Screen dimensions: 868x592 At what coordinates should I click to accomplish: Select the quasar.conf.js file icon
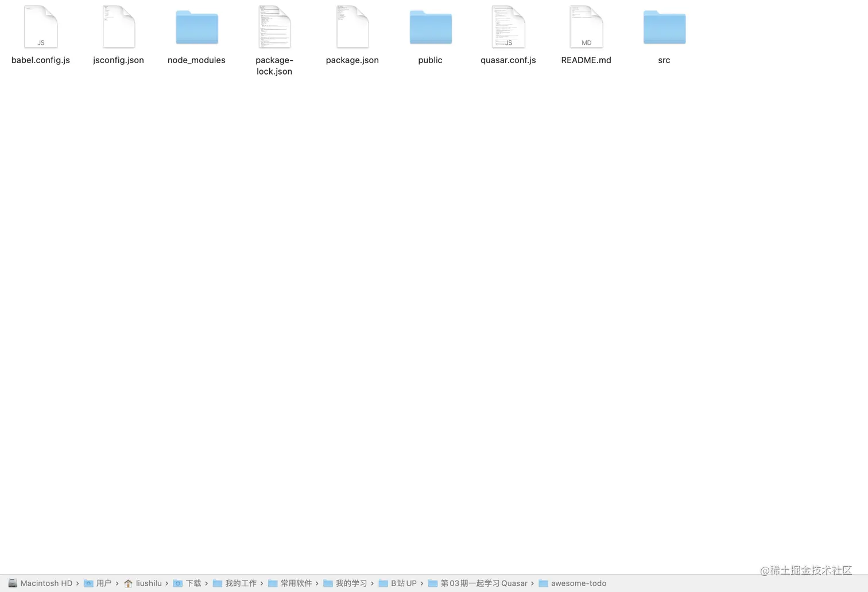(508, 27)
